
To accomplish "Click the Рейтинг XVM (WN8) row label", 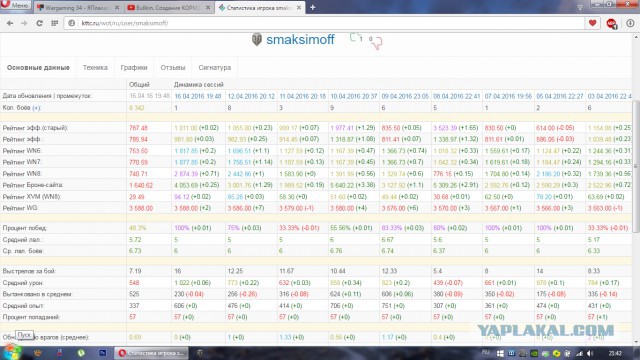I will click(x=31, y=197).
